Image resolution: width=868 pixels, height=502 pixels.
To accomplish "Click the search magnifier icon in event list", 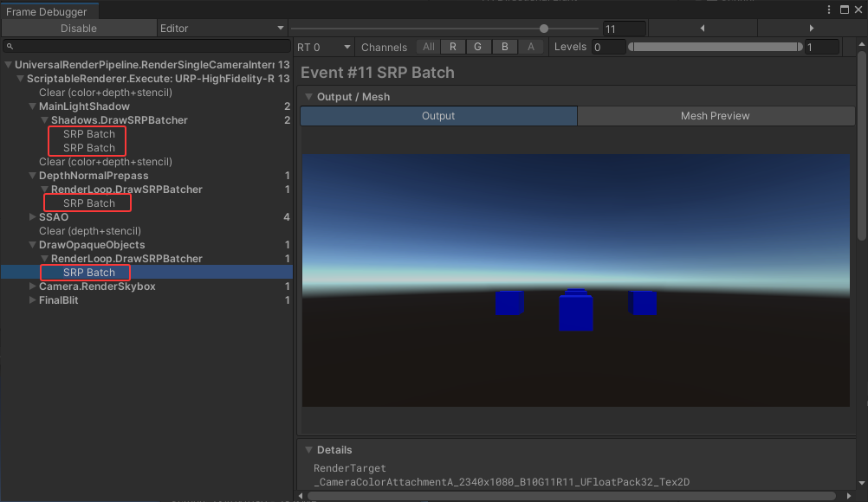I will click(x=11, y=46).
